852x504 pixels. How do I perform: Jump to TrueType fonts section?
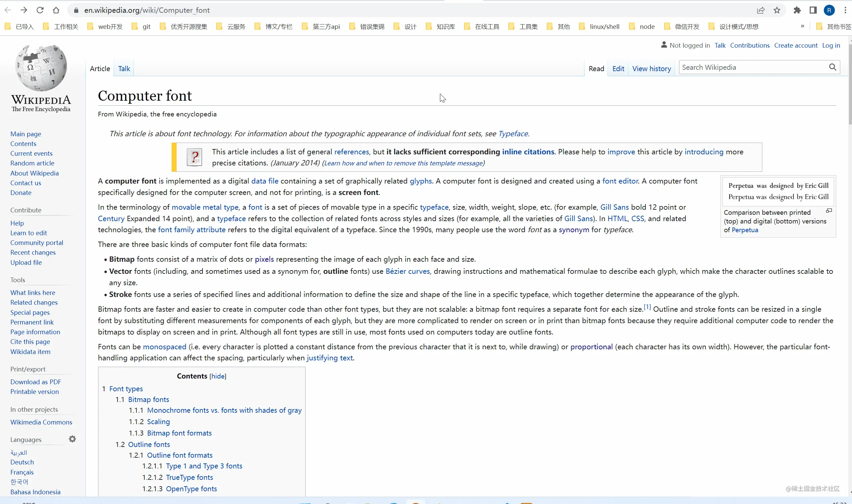(189, 477)
